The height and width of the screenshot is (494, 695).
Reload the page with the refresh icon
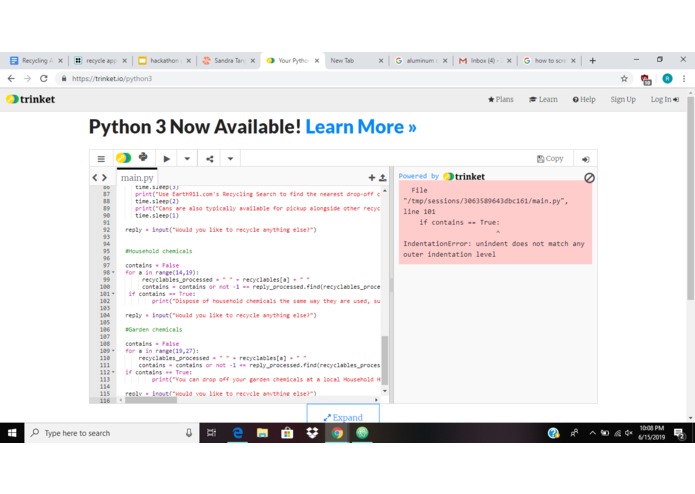click(43, 78)
